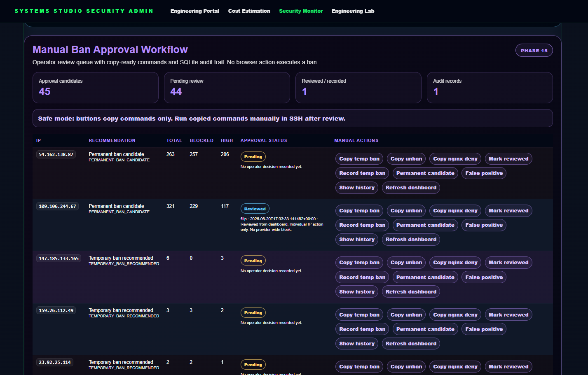588x375 pixels.
Task: Show history for 159.26.112.49
Action: [x=357, y=344]
